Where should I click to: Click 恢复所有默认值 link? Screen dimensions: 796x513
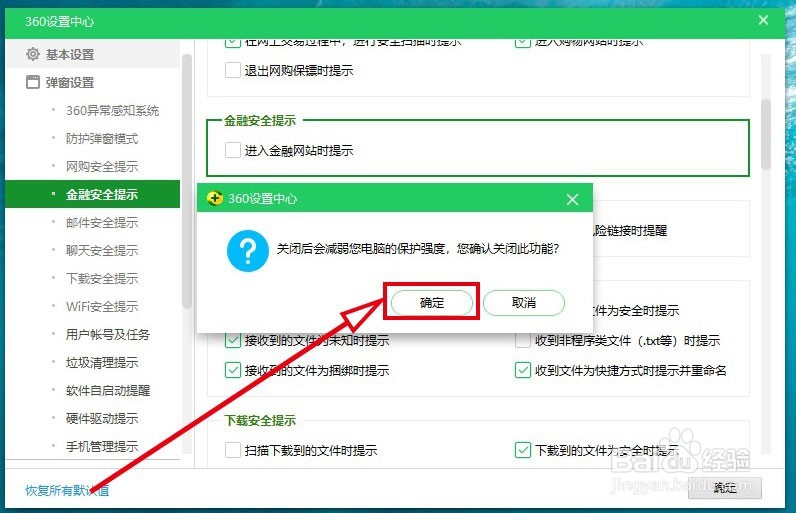coord(67,490)
